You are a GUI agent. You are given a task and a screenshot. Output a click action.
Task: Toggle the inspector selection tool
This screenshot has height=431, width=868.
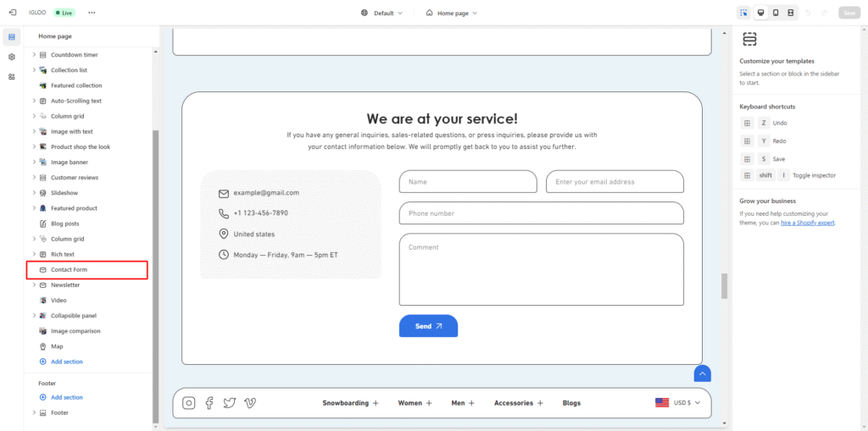743,13
